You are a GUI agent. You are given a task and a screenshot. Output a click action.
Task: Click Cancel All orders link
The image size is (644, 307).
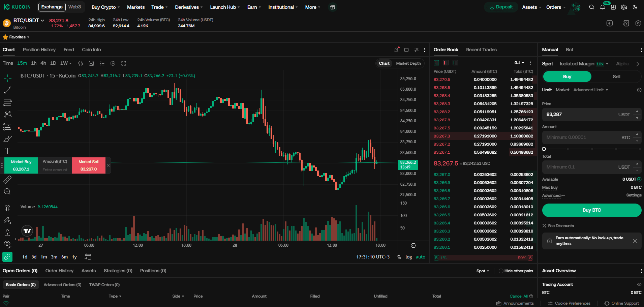pos(519,296)
